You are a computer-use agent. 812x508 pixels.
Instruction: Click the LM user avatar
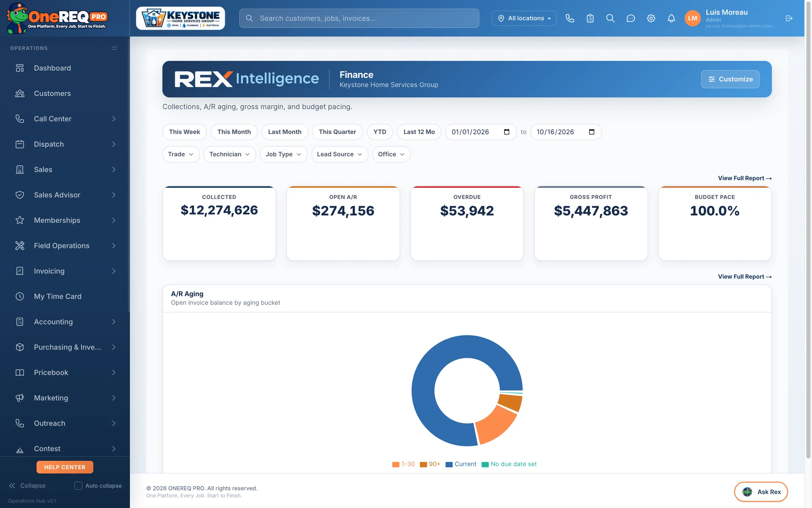693,18
